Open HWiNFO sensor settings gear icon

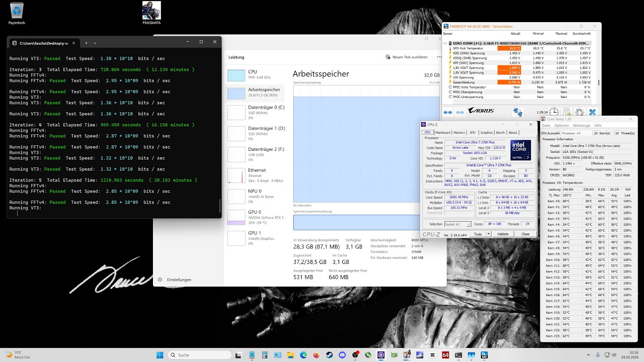(x=580, y=112)
